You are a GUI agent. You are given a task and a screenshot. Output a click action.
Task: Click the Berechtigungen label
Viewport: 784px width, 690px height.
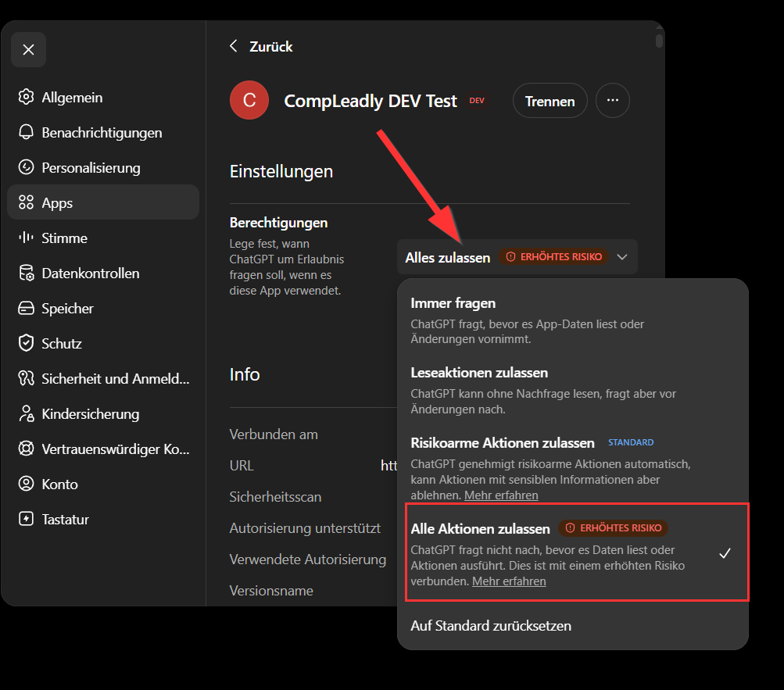(x=278, y=223)
